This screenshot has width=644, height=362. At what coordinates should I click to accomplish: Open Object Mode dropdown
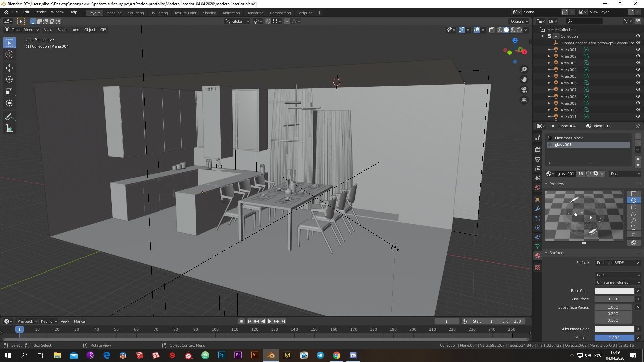point(22,30)
